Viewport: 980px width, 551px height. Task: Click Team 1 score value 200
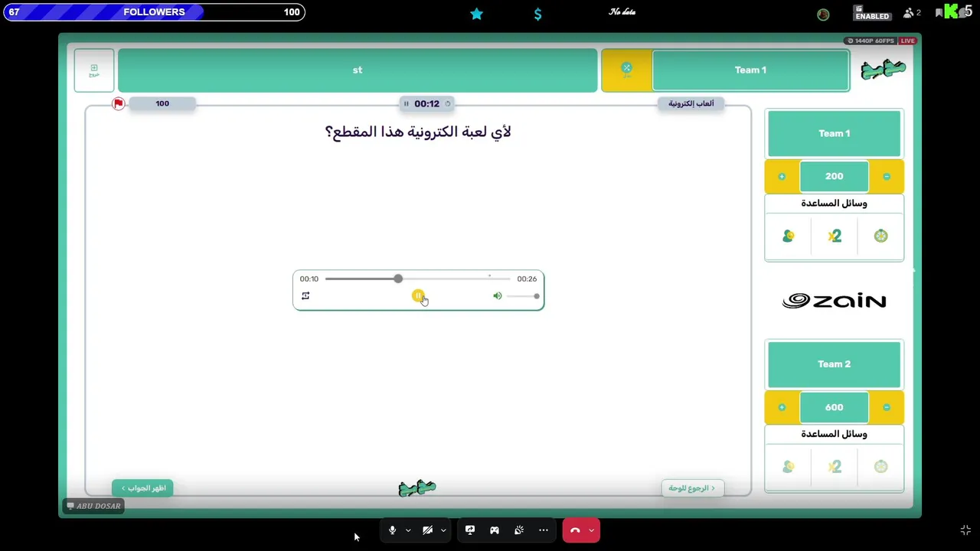pos(834,177)
